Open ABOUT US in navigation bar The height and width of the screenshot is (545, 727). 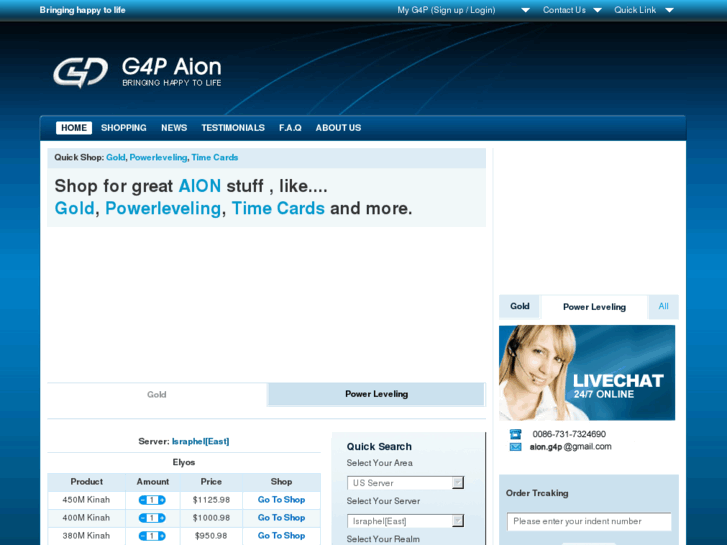[338, 128]
